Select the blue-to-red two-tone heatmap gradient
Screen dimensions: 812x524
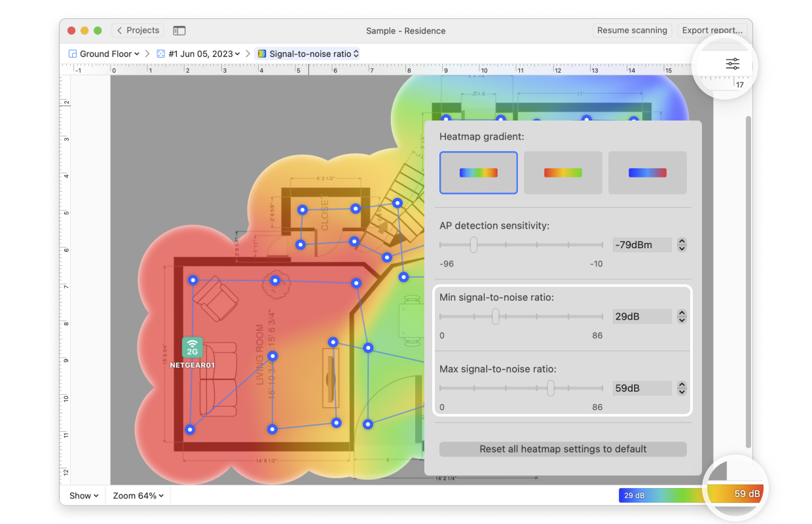(648, 173)
